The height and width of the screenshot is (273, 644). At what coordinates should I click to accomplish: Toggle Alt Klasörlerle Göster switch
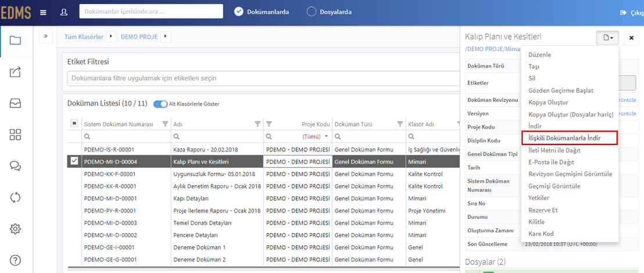160,104
